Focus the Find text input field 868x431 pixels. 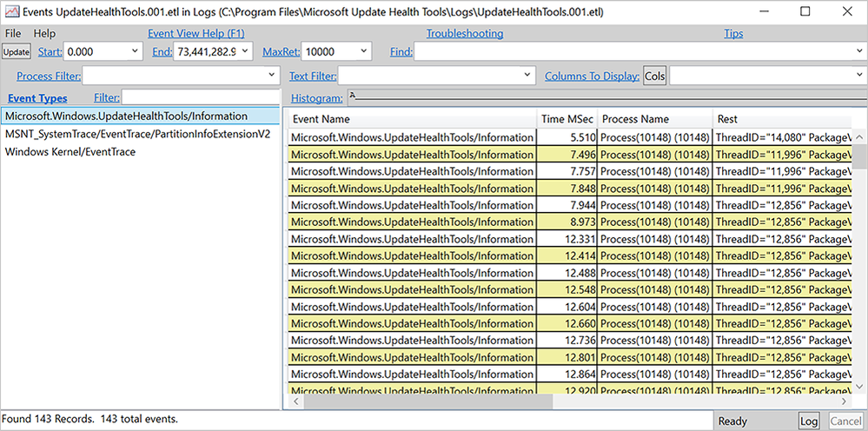tap(633, 51)
